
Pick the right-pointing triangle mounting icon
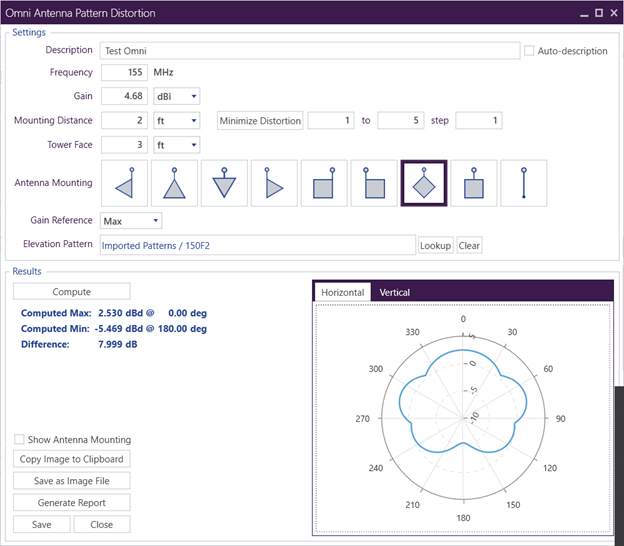pos(274,183)
